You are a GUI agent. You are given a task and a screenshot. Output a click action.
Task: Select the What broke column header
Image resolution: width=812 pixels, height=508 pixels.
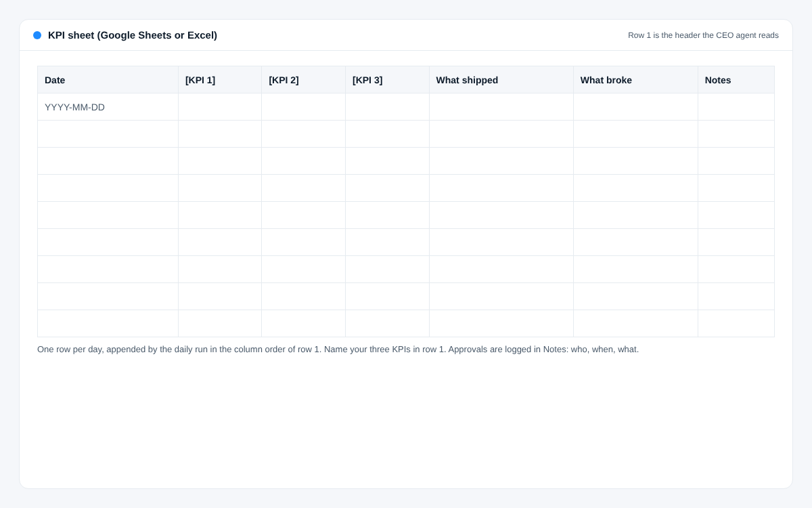click(x=636, y=80)
